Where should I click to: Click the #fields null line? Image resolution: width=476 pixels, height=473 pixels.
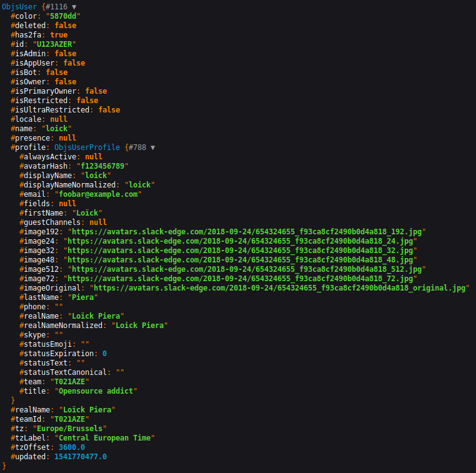click(48, 204)
